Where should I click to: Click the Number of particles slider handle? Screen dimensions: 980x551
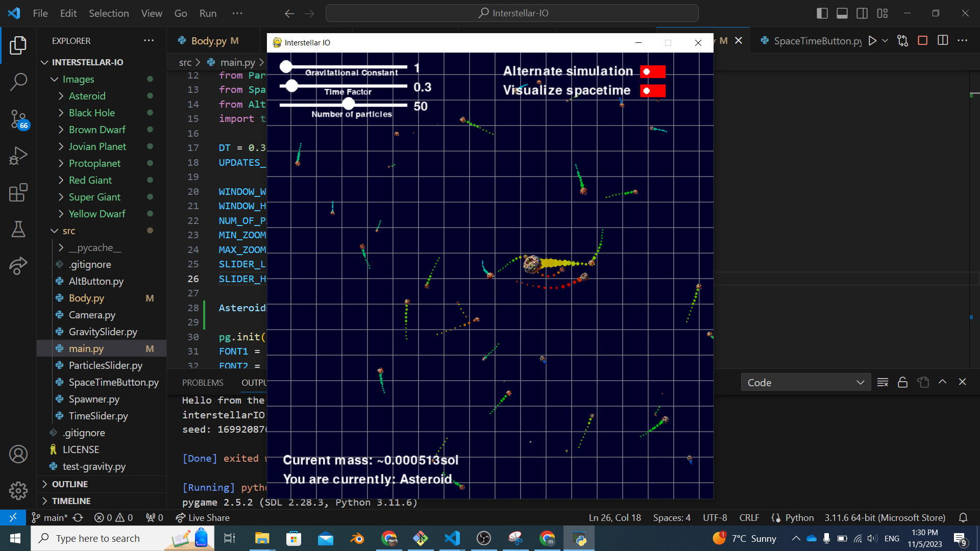coord(349,104)
